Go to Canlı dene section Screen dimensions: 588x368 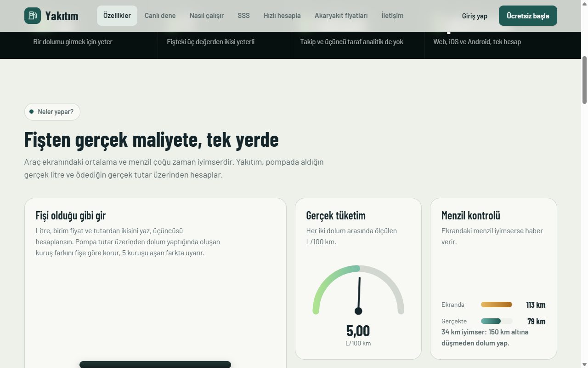tap(160, 16)
